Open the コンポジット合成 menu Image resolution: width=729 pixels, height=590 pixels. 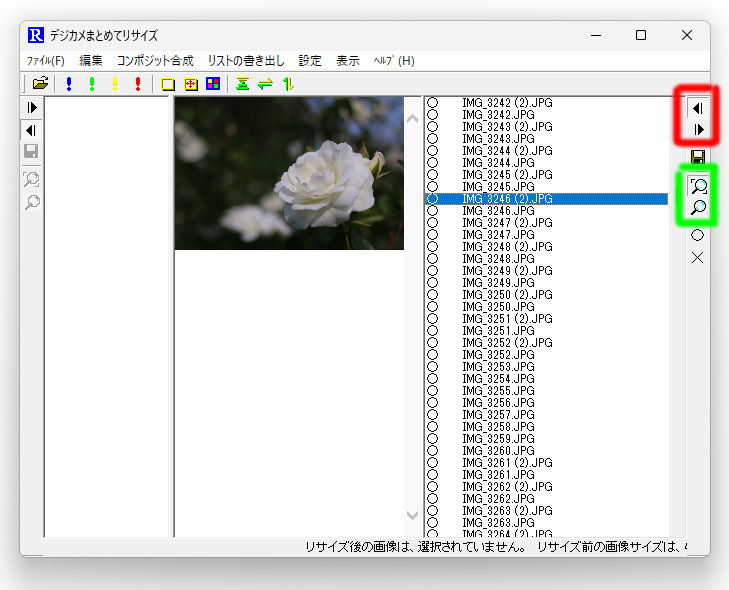point(155,60)
